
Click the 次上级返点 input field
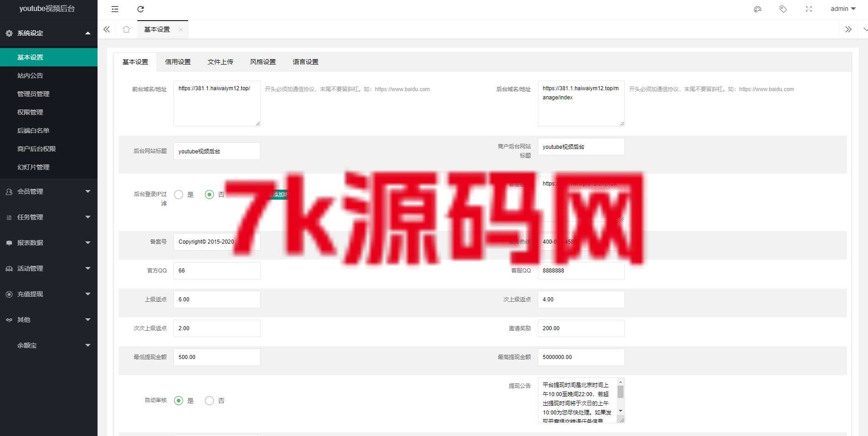pos(581,300)
